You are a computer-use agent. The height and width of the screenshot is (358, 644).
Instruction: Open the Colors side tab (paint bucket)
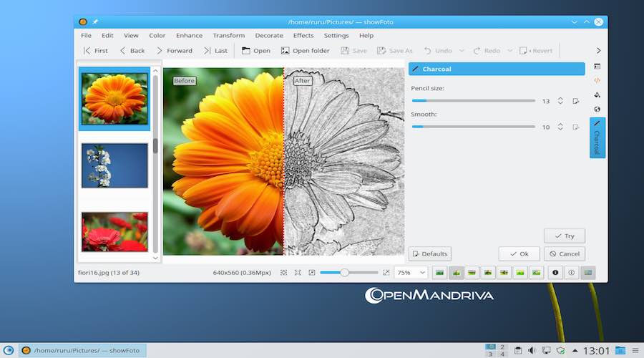597,95
